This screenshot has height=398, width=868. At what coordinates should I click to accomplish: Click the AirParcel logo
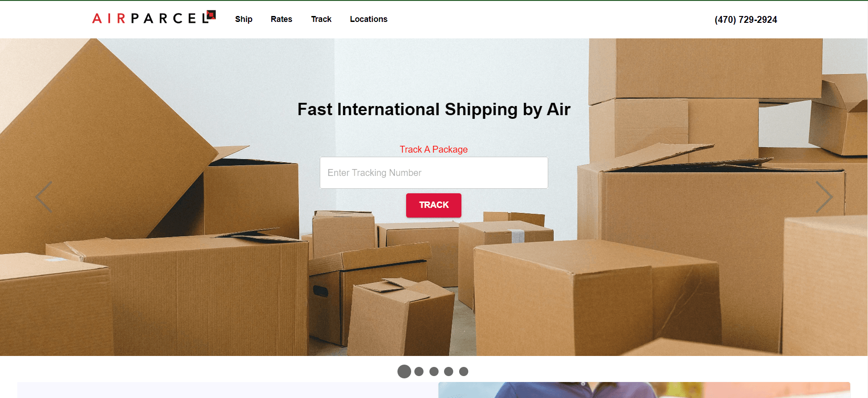[x=154, y=17]
